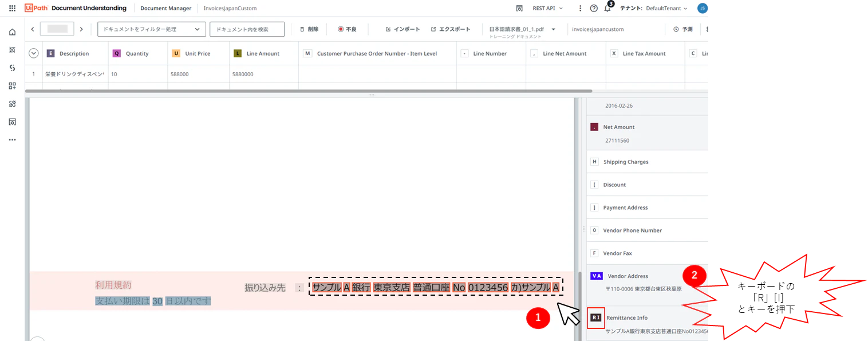
Task: Go to Home in left sidebar
Action: click(x=12, y=32)
